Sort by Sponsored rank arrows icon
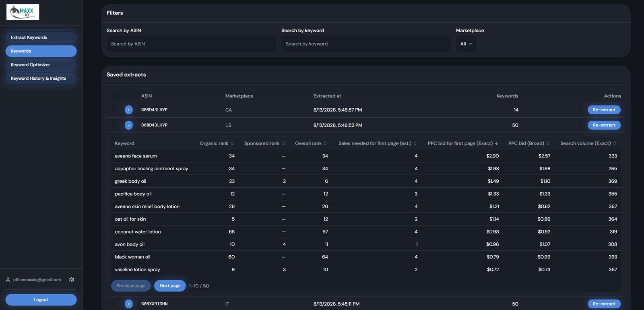 point(283,143)
